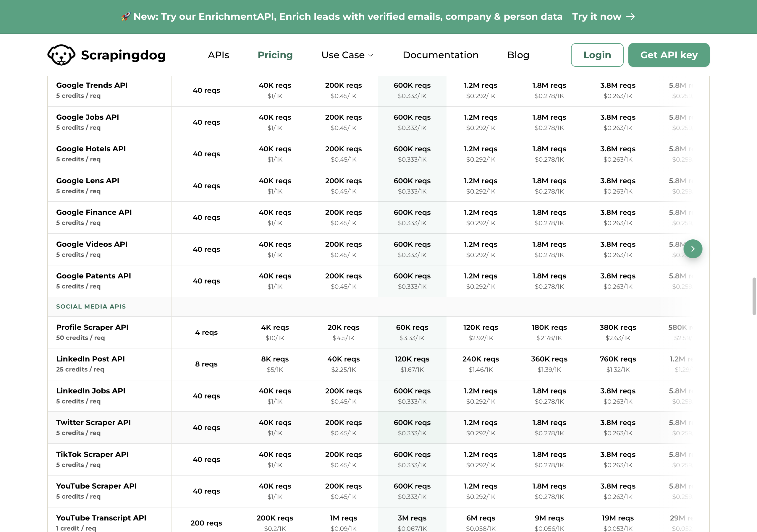Click '200K reqs' in LinkedIn Jobs row

pyautogui.click(x=344, y=391)
